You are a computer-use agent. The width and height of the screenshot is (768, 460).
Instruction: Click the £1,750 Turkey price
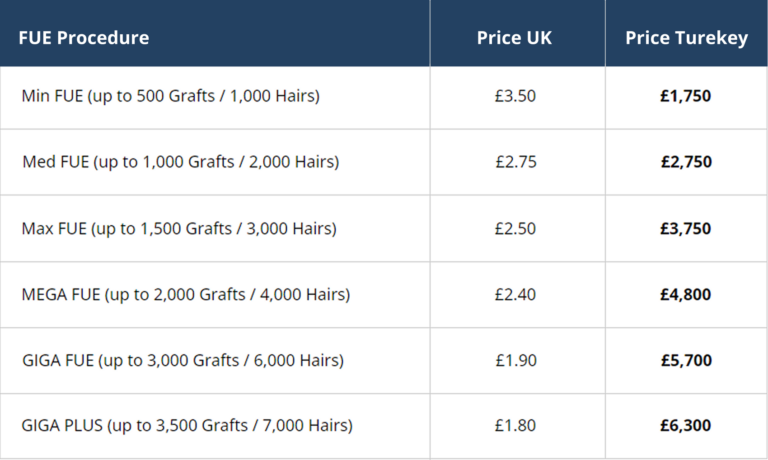click(x=686, y=96)
